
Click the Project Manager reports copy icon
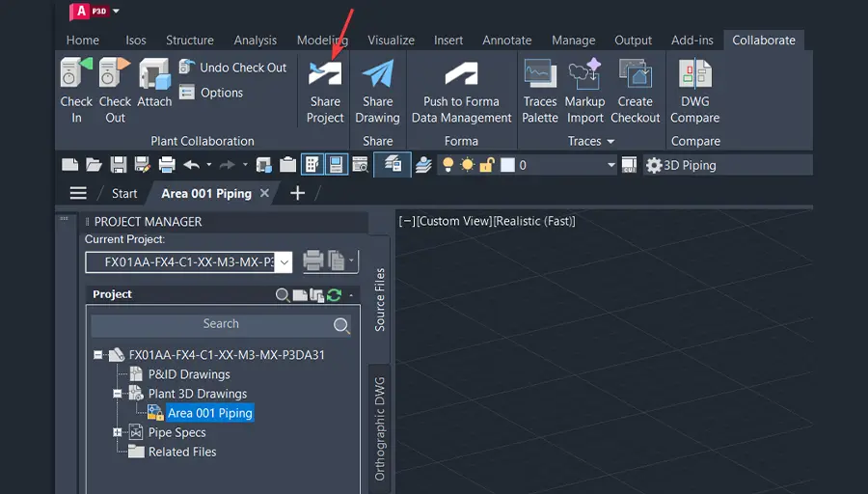point(336,260)
